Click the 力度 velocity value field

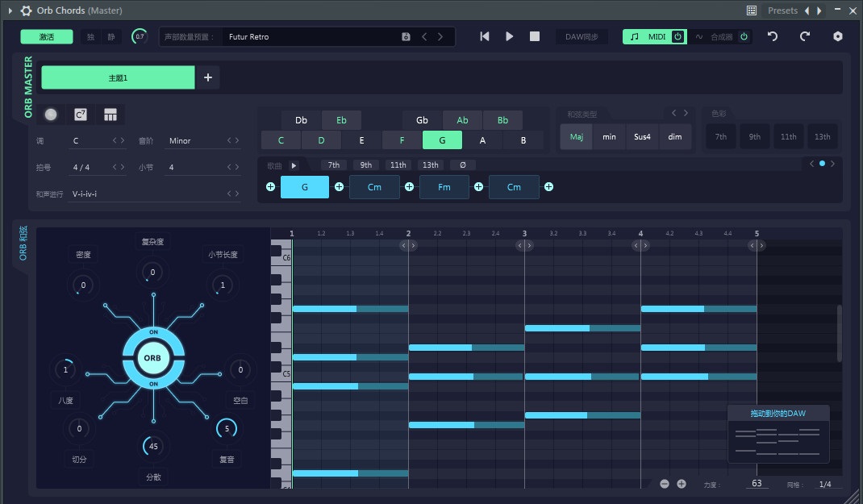pos(756,483)
